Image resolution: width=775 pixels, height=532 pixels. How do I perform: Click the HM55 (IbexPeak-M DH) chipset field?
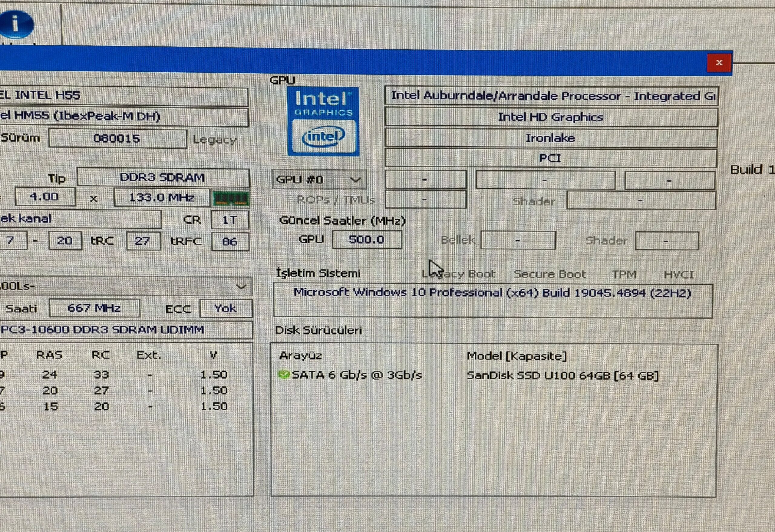pos(124,117)
